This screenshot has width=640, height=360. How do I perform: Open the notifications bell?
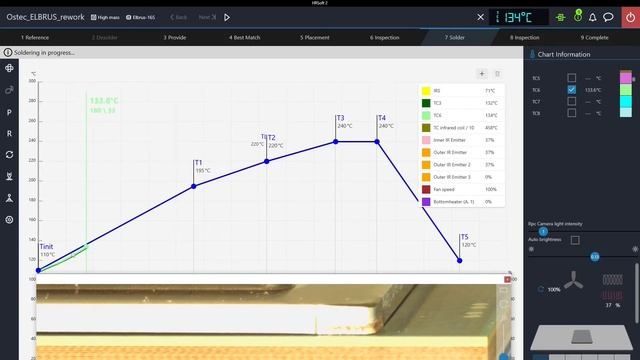point(592,17)
